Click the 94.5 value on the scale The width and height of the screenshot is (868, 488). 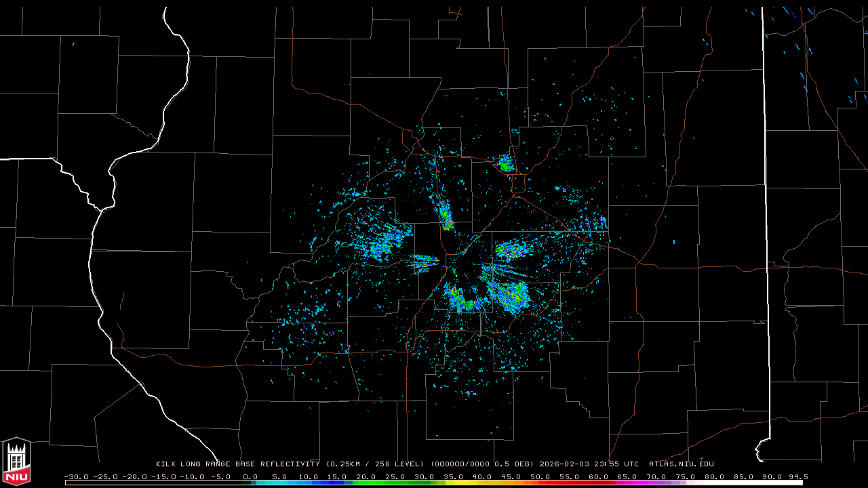[797, 476]
